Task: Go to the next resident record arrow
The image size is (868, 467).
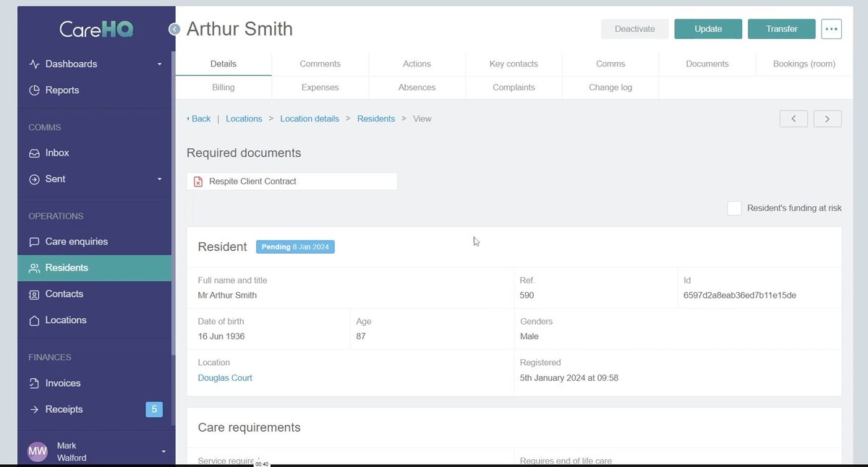Action: point(827,118)
